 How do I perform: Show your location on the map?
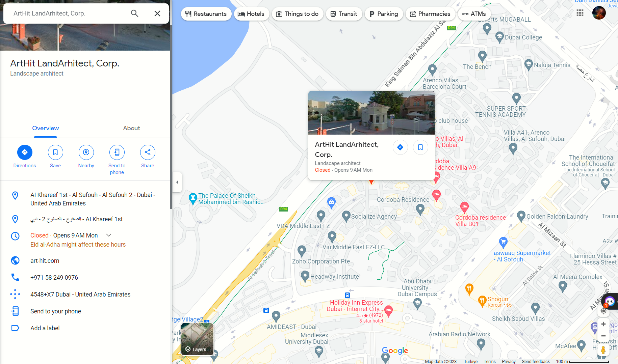[x=603, y=311]
